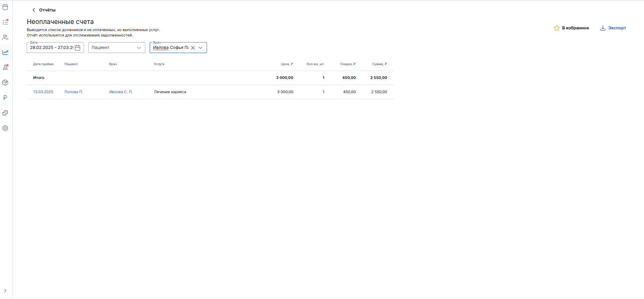Open the 13.03.2025 appointment link
644x299 pixels.
point(43,92)
